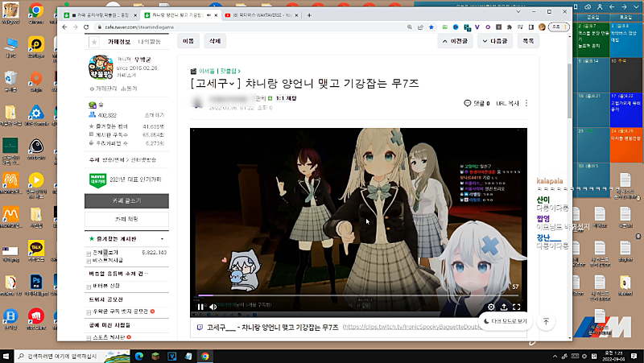Open the NAVER 대표카페 green badge
This screenshot has width=644, height=363.
point(97,179)
